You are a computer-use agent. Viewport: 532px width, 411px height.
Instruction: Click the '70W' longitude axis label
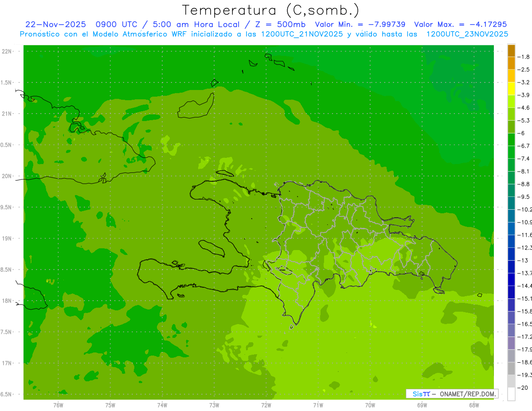pos(370,405)
